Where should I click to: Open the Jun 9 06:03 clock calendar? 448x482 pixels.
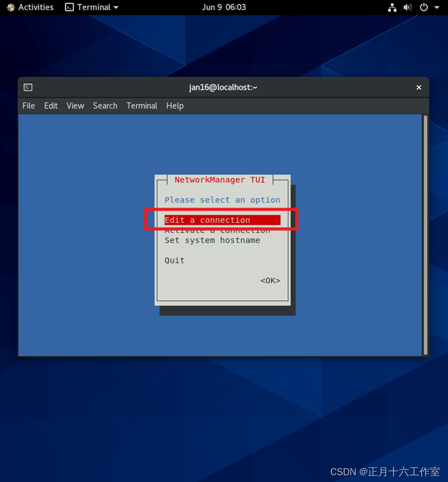tap(224, 7)
